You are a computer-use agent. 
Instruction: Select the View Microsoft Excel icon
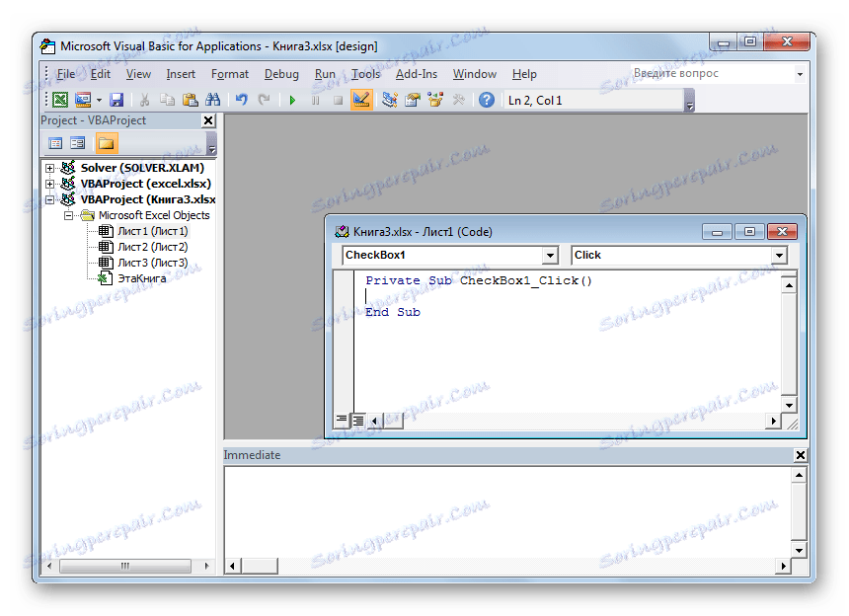tap(58, 99)
